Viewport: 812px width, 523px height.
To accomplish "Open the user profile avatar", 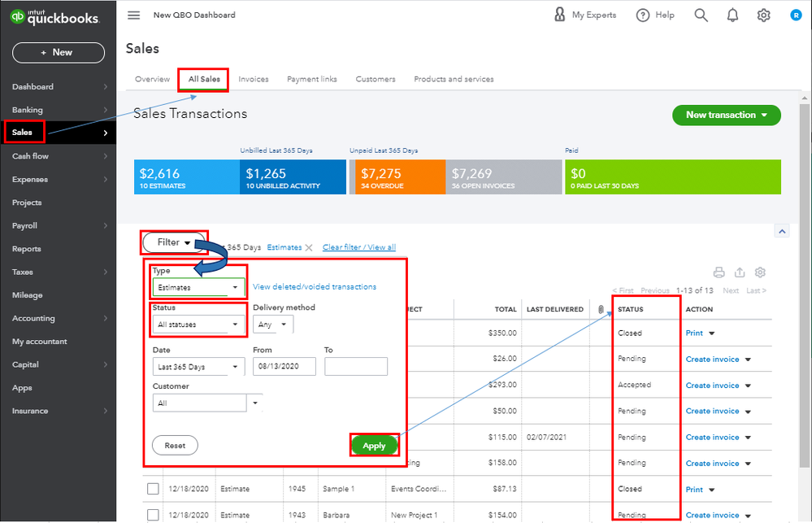I will point(796,15).
